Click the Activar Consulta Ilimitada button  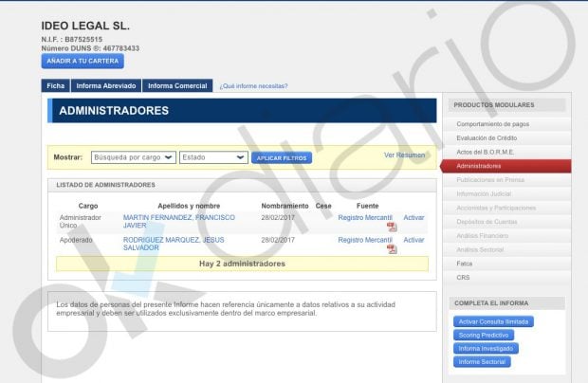pos(493,321)
